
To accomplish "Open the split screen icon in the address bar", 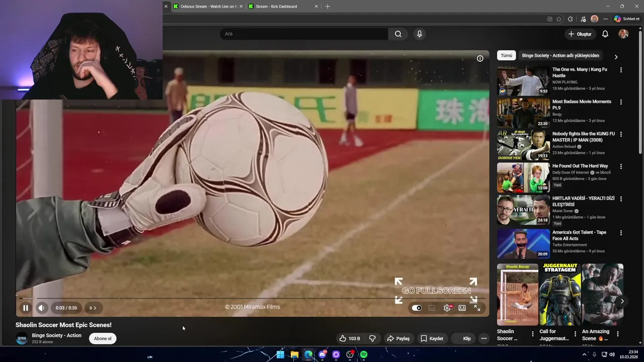I will (550, 19).
